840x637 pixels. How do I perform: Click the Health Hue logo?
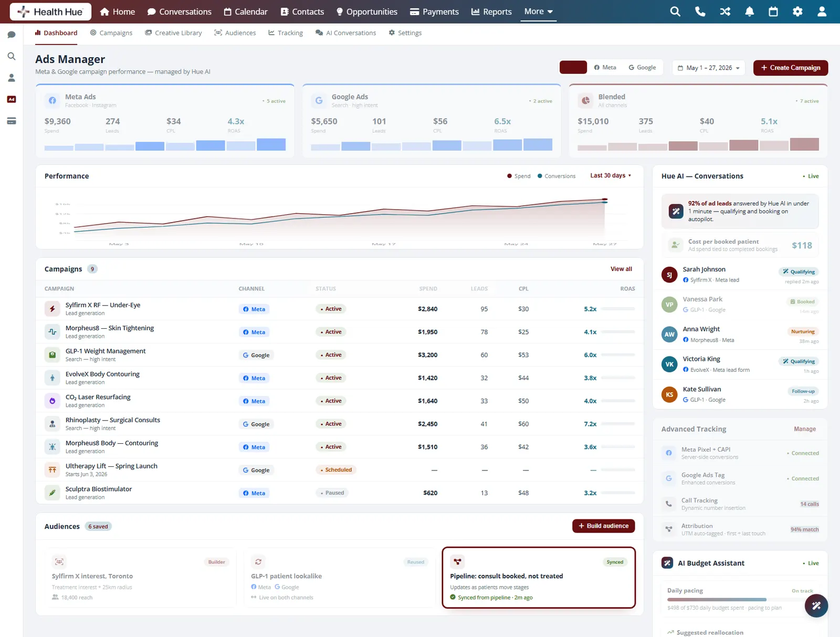point(50,12)
